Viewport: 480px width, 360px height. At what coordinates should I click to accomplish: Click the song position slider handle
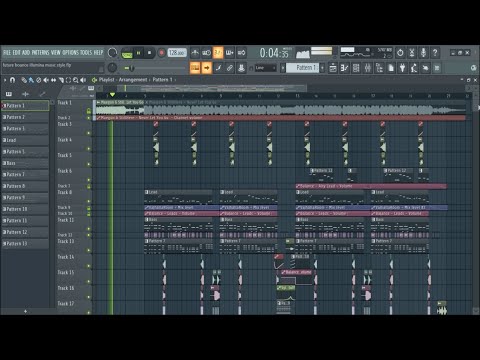(131, 68)
